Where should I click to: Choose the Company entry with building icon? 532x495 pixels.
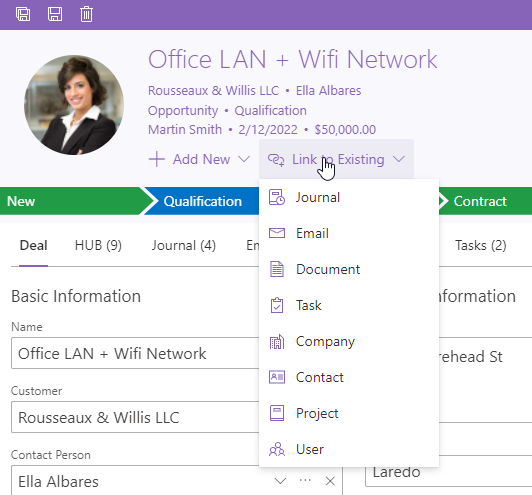tap(349, 341)
